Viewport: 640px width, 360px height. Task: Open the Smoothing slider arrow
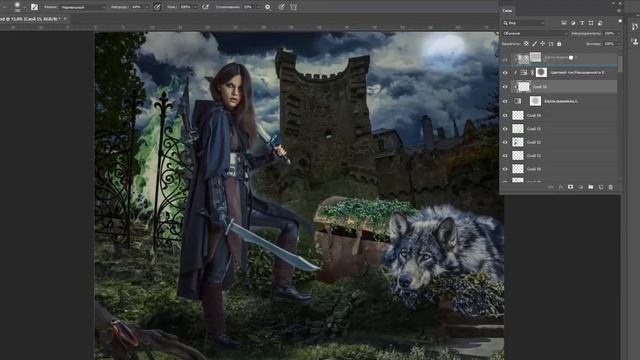pyautogui.click(x=258, y=7)
